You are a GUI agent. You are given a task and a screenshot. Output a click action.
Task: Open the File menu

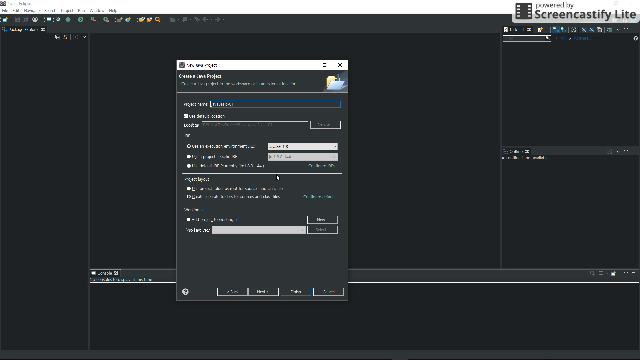coord(5,11)
